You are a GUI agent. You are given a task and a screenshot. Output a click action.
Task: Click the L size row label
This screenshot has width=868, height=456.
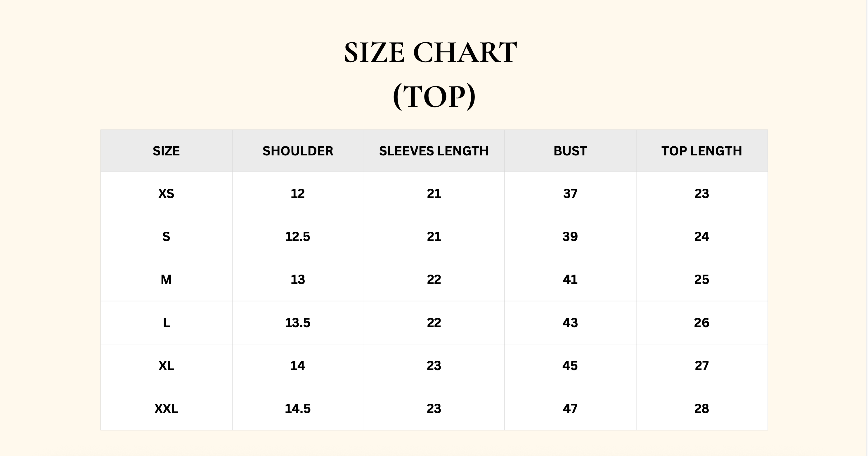166,323
